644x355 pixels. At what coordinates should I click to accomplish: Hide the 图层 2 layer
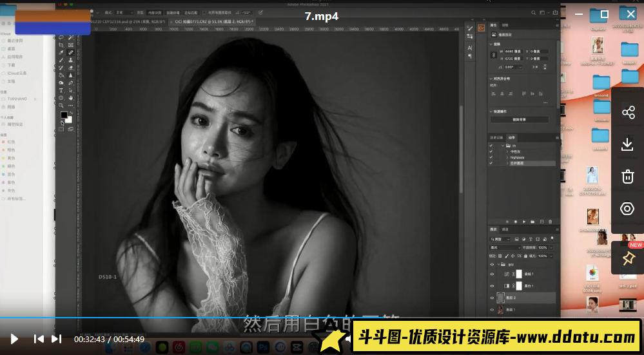pos(492,298)
